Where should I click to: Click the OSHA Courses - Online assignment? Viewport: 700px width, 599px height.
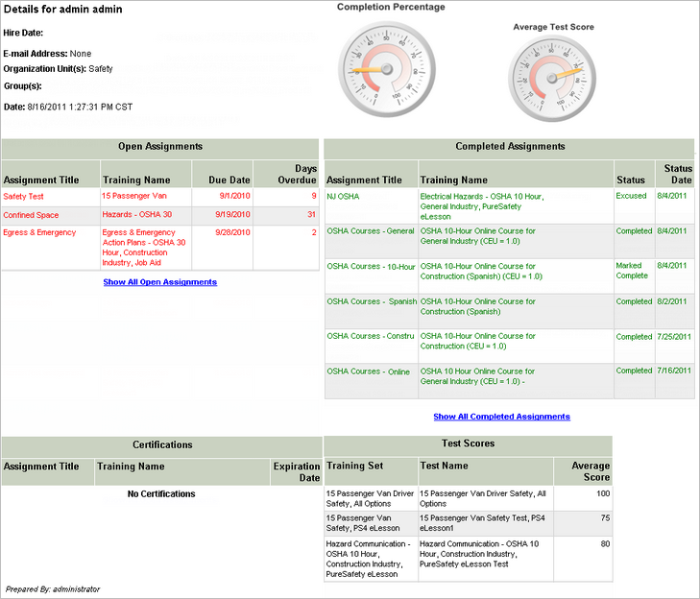368,371
